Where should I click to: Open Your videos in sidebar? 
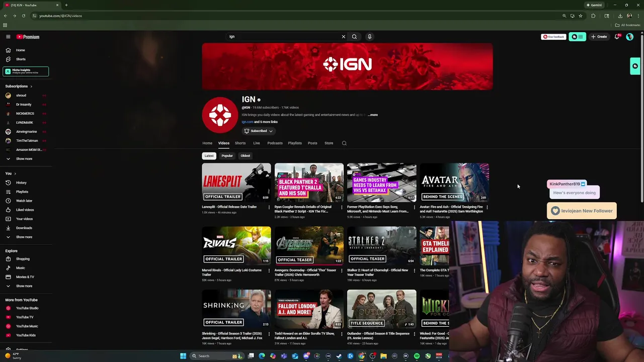tap(25, 219)
